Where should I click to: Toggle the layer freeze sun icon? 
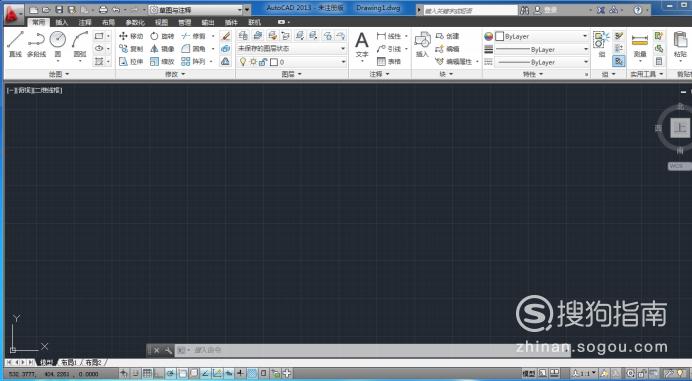tap(253, 62)
